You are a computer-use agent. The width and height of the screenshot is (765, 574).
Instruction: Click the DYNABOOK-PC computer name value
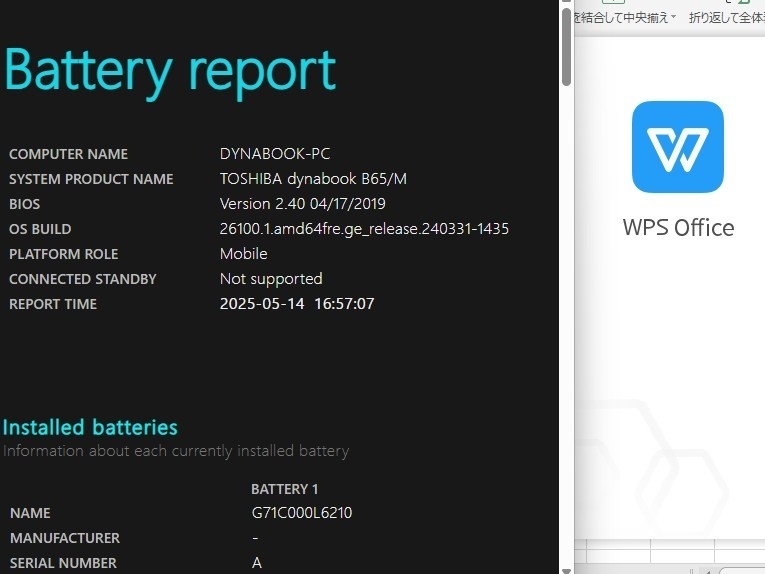275,154
